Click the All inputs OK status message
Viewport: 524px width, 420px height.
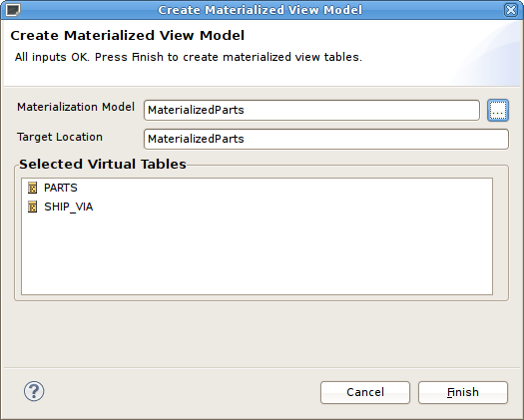[x=189, y=57]
